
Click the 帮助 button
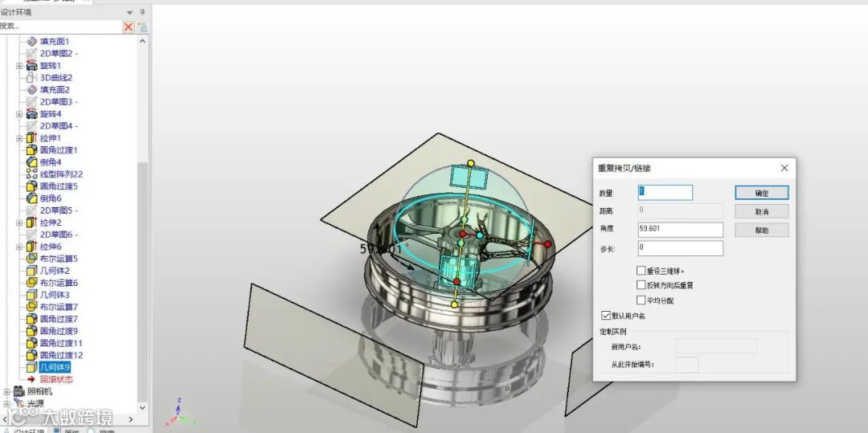(762, 230)
